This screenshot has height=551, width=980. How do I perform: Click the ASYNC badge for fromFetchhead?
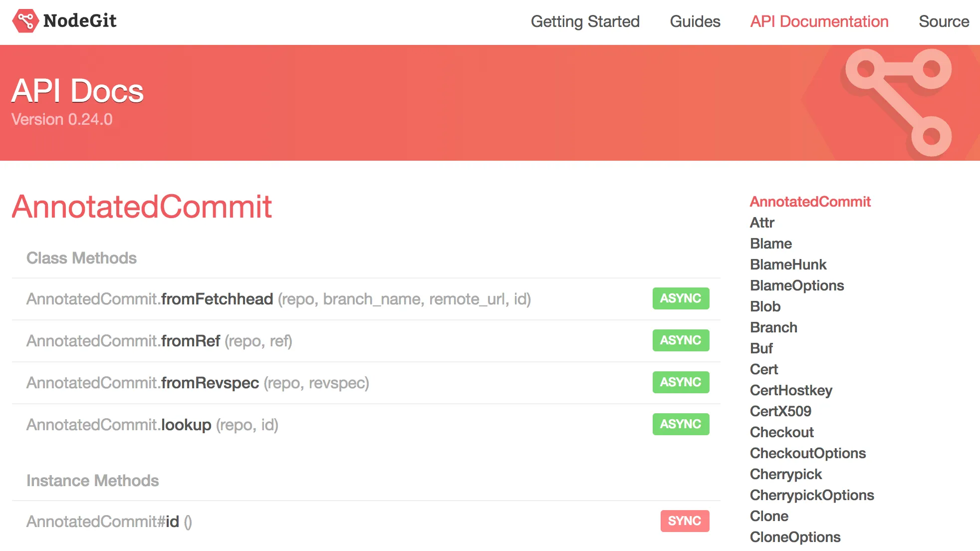pyautogui.click(x=681, y=298)
